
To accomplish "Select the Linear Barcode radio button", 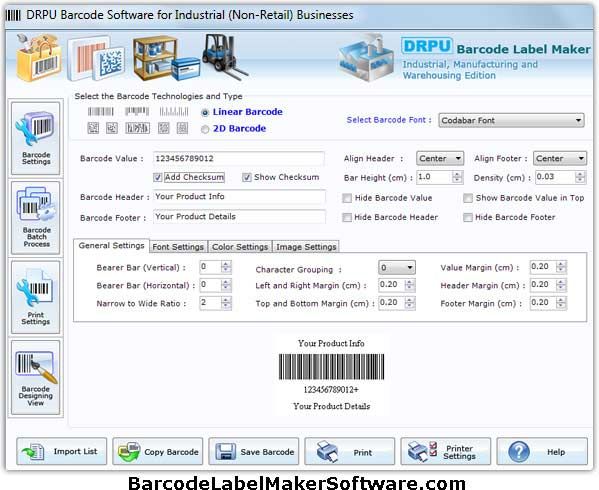I will point(205,113).
